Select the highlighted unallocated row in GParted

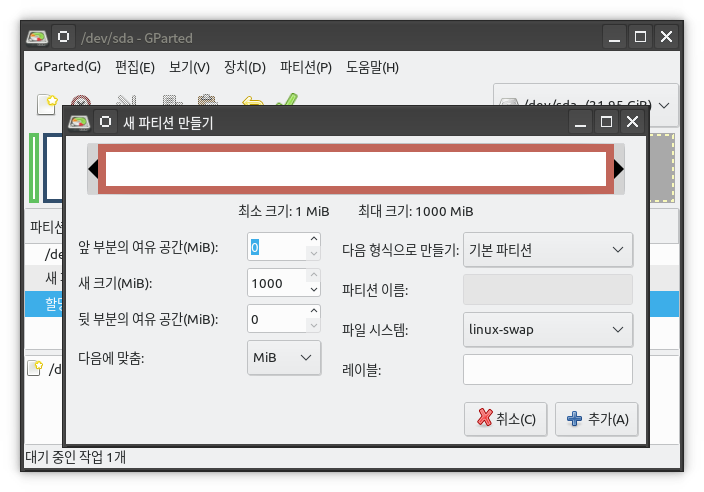pos(44,304)
